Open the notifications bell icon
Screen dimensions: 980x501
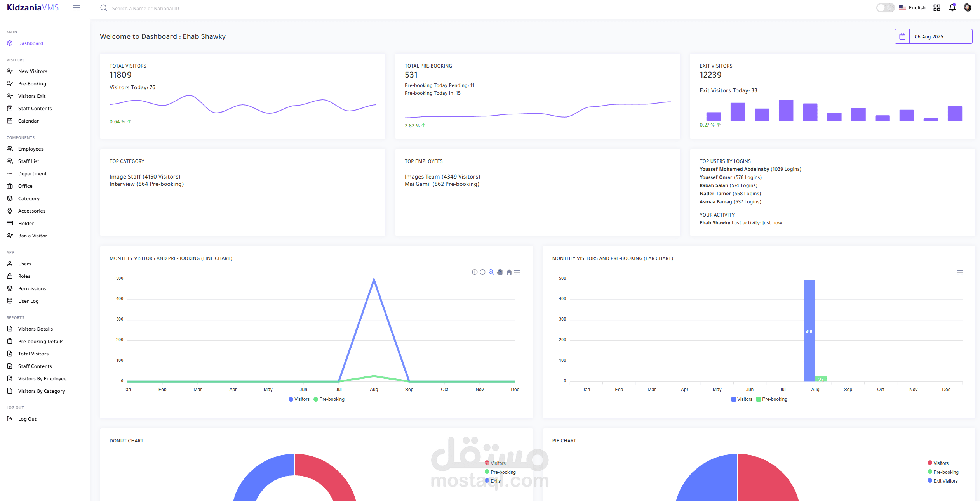pos(952,8)
